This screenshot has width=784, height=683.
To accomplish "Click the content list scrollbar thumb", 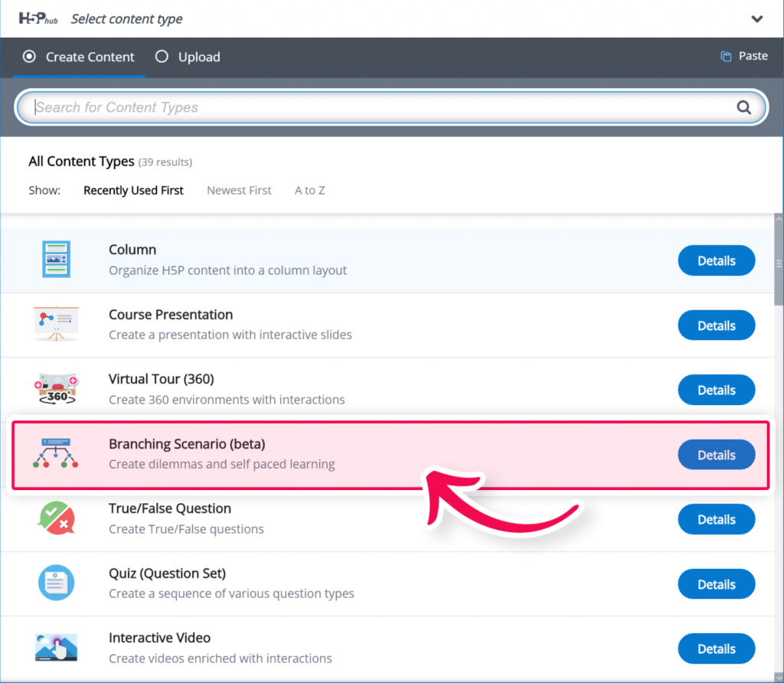I will click(779, 264).
